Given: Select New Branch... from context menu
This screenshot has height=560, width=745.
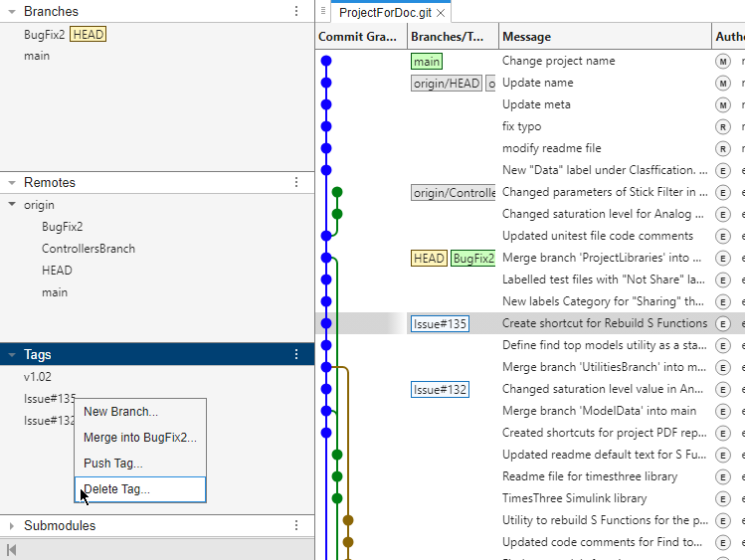Looking at the screenshot, I should tap(120, 412).
